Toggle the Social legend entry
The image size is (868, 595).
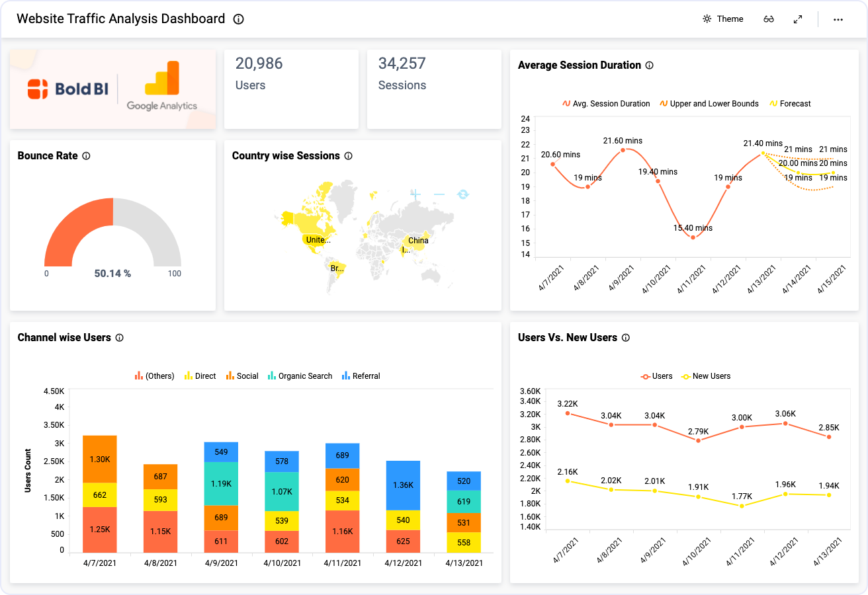tap(242, 376)
